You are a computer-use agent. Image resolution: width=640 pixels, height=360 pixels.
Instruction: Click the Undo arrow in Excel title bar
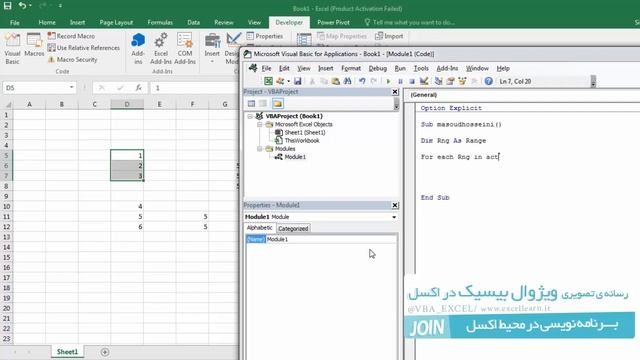(22, 6)
